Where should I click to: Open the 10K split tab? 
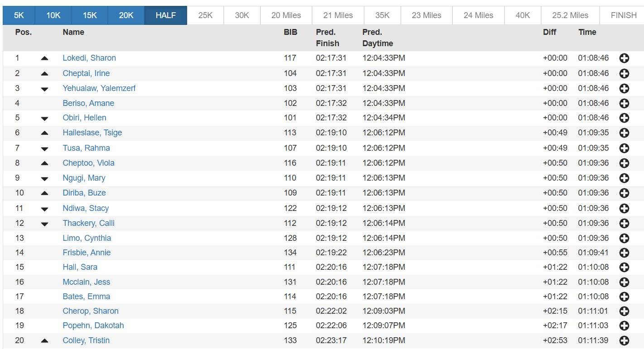coord(53,15)
